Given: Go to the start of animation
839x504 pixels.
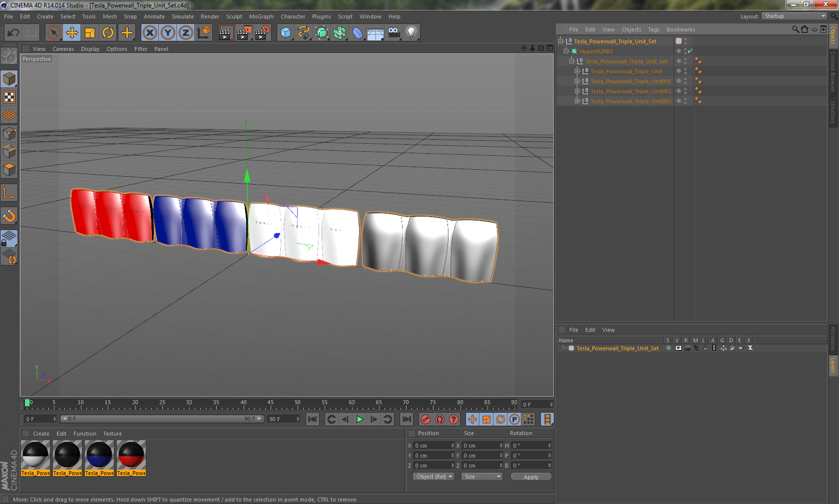Looking at the screenshot, I should coord(313,419).
